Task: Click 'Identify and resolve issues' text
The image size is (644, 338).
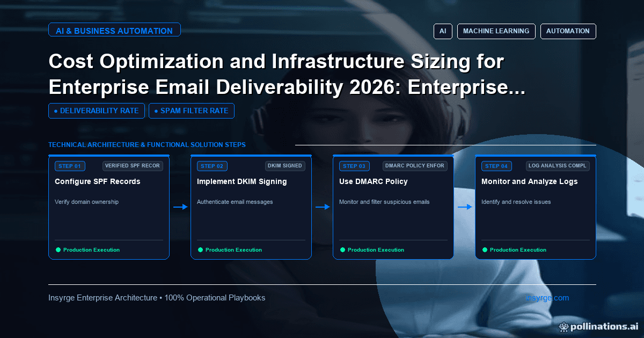Action: point(516,202)
